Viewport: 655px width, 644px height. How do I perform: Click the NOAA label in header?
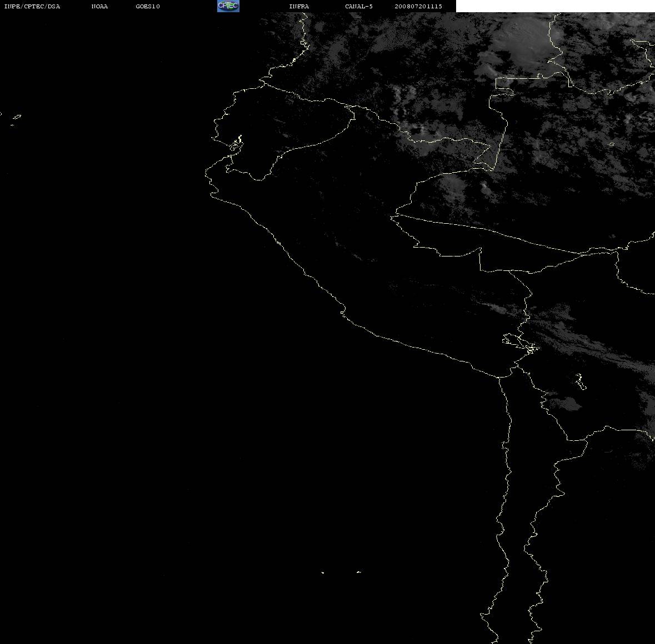pos(99,6)
